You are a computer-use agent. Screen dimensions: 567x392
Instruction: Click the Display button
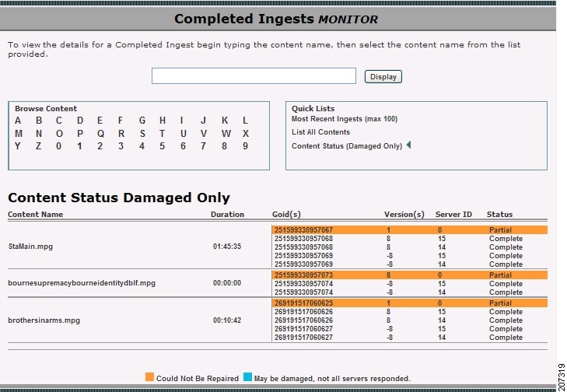point(383,77)
